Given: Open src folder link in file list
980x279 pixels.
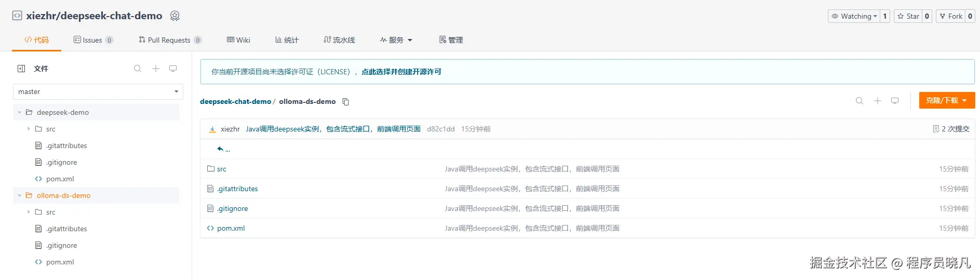Looking at the screenshot, I should pos(222,169).
